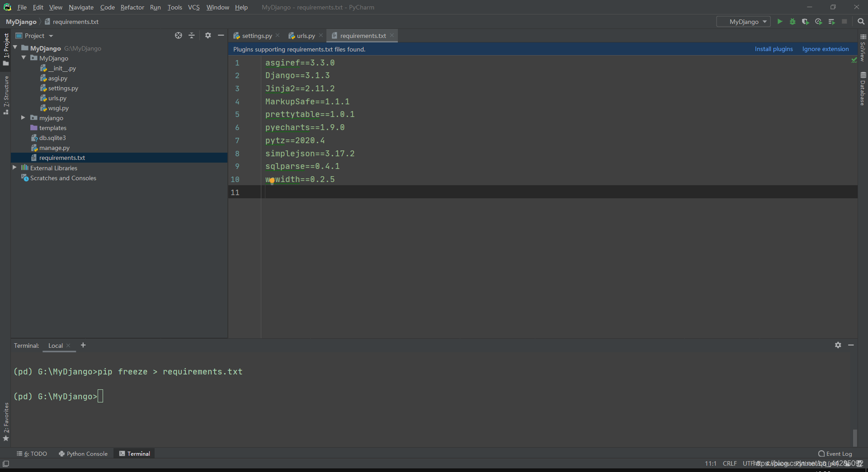
Task: Open the Event Log
Action: [835, 453]
